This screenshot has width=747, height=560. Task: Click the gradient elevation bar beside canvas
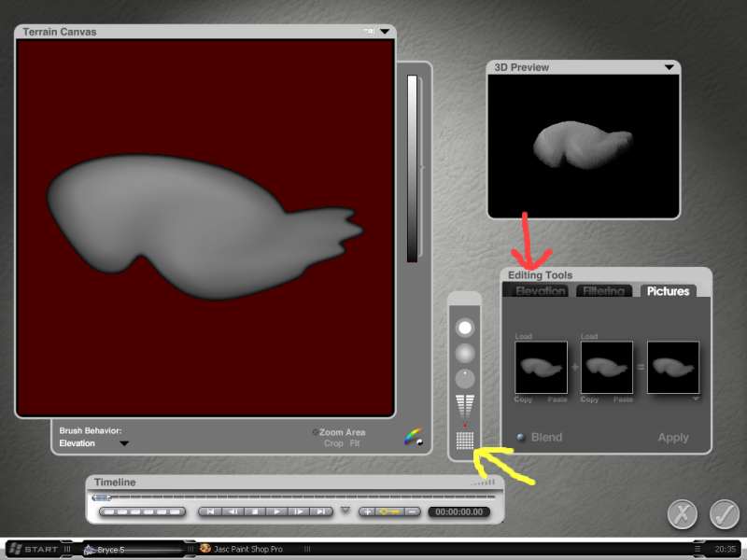[x=412, y=168]
